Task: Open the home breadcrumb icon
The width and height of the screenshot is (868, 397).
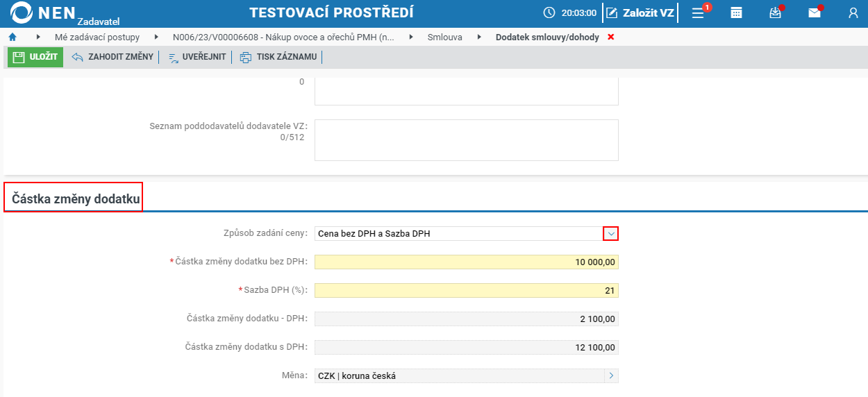Action: (x=12, y=37)
